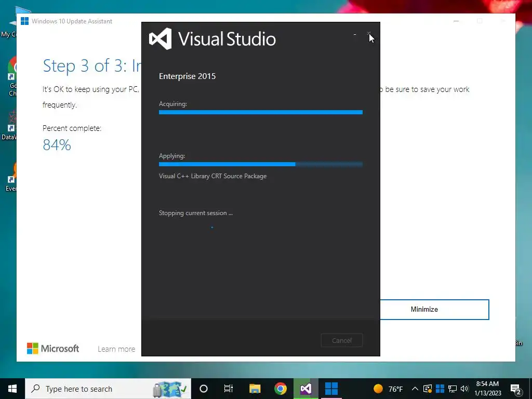Click the 'Enterprise 2015' heading
This screenshot has height=399, width=532.
coord(187,76)
